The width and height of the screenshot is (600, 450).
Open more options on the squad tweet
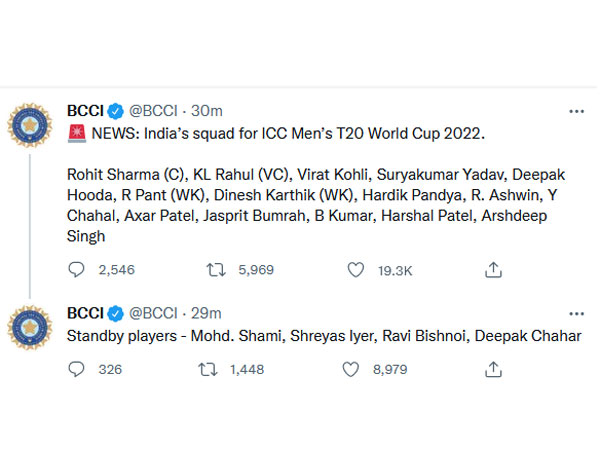point(576,111)
